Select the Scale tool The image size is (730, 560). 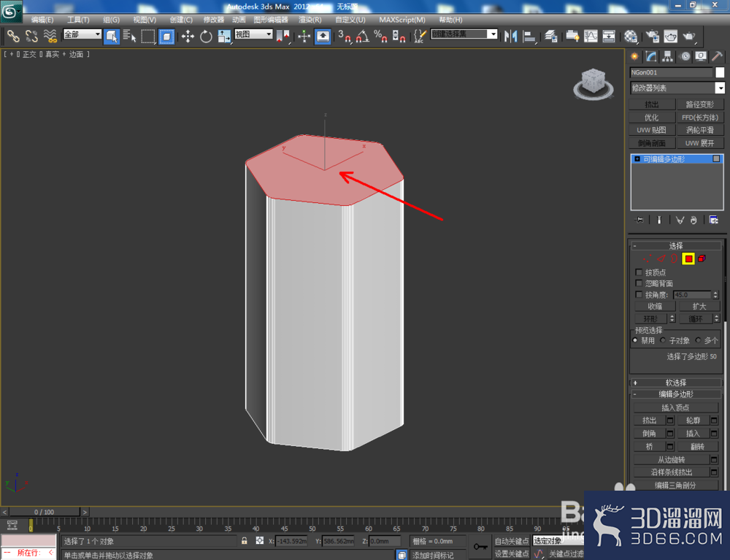tap(224, 36)
